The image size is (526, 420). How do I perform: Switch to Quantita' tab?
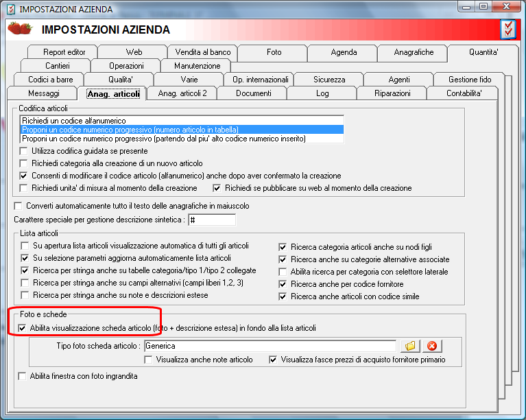coord(483,52)
